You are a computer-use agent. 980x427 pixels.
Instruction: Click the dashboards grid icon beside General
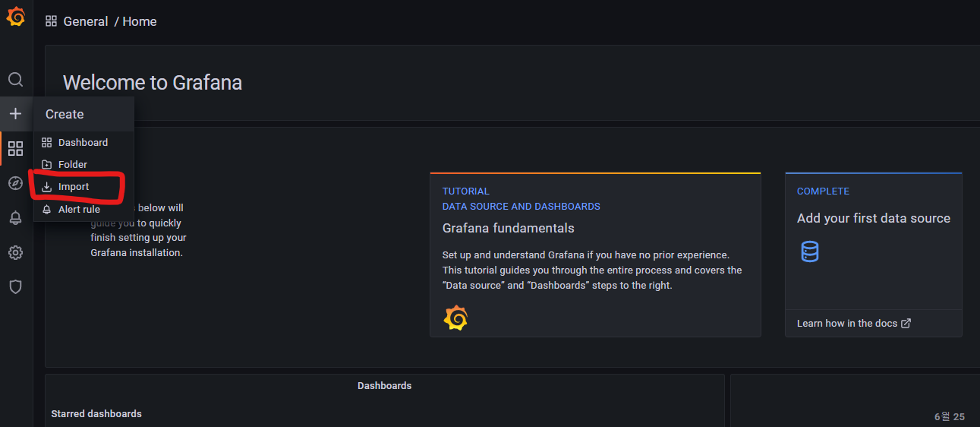tap(51, 21)
